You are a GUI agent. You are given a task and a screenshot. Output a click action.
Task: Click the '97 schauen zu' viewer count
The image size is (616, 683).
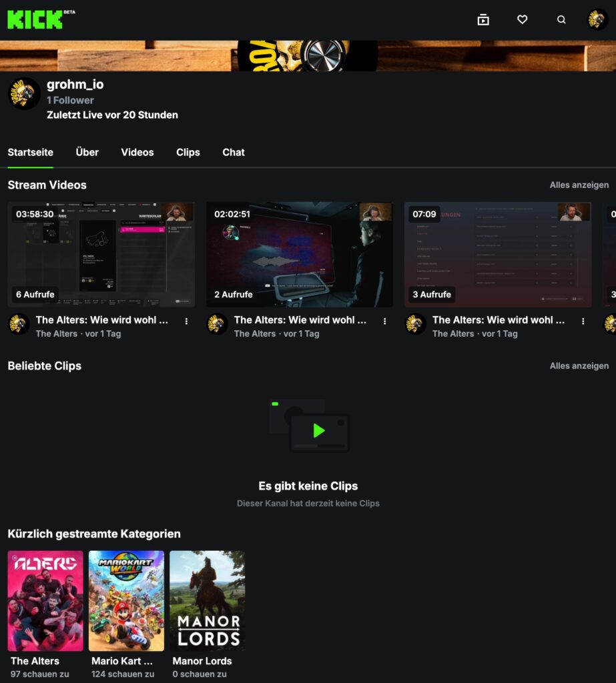point(39,674)
